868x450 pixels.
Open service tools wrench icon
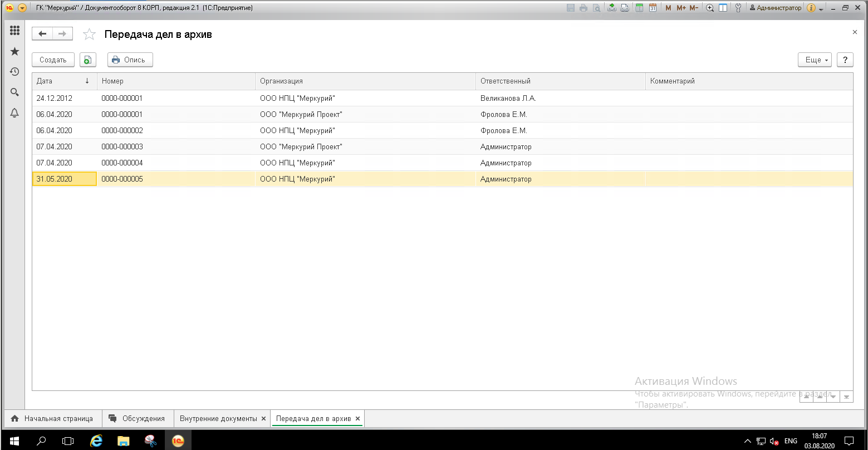[738, 8]
